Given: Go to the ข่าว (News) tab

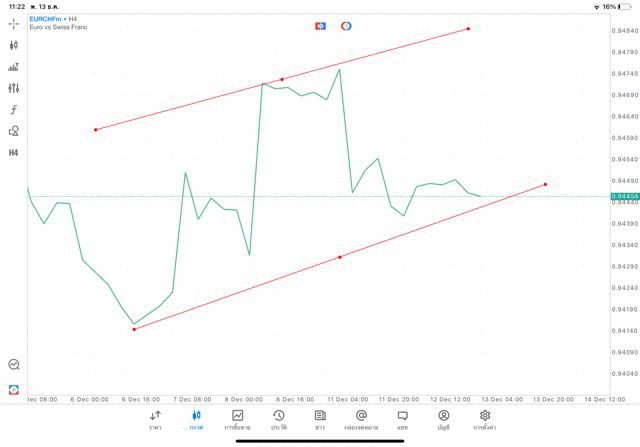Looking at the screenshot, I should [x=320, y=420].
